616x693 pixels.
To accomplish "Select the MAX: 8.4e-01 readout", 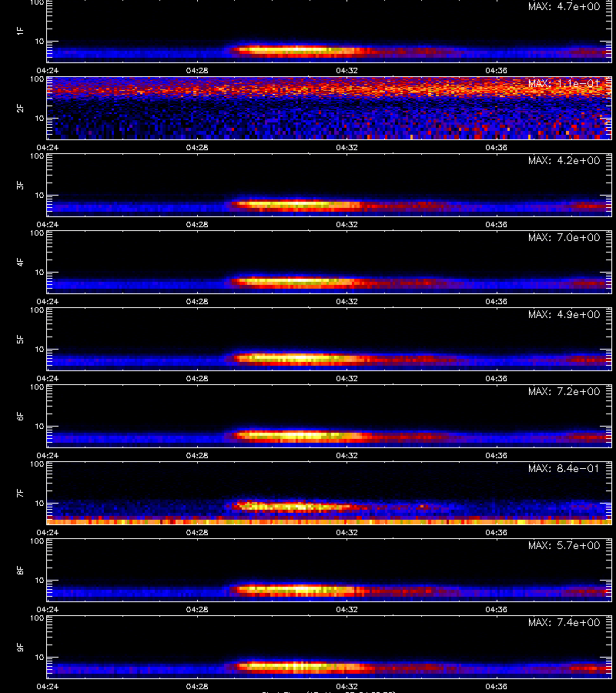I will [x=564, y=468].
